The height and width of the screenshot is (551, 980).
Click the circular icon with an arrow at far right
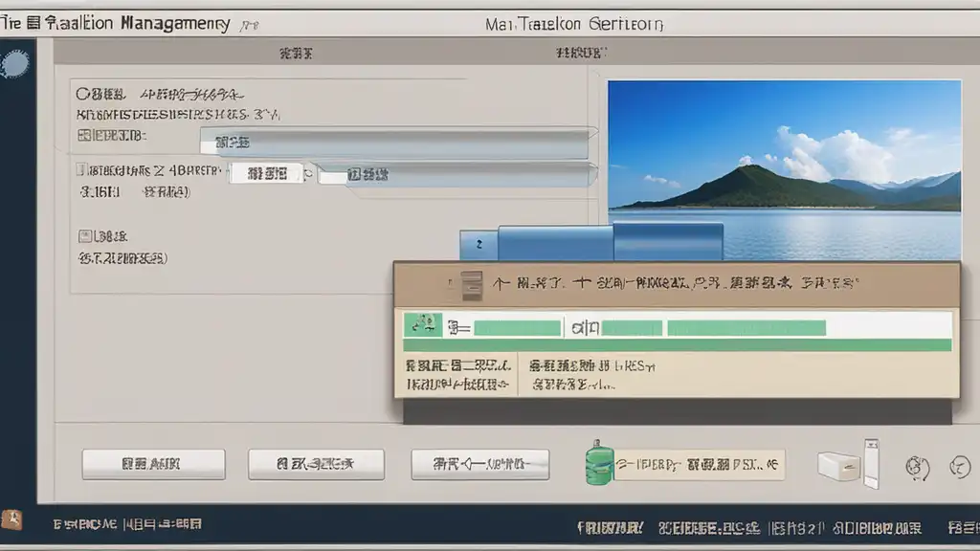click(959, 467)
